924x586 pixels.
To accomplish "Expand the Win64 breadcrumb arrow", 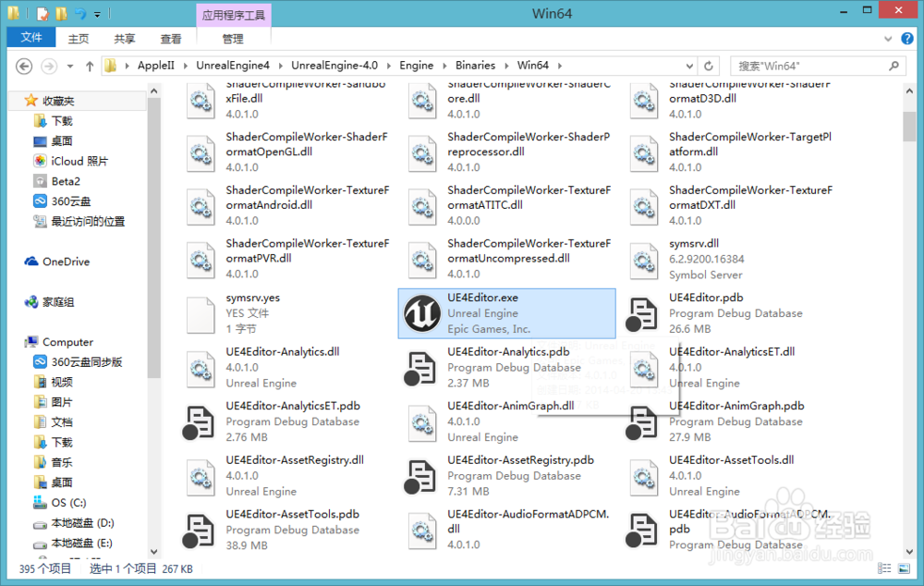I will 559,66.
